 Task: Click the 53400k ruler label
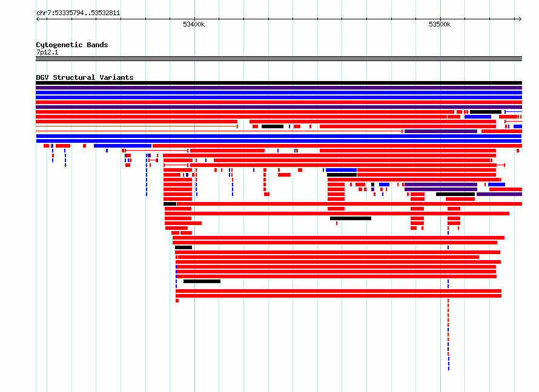(194, 24)
